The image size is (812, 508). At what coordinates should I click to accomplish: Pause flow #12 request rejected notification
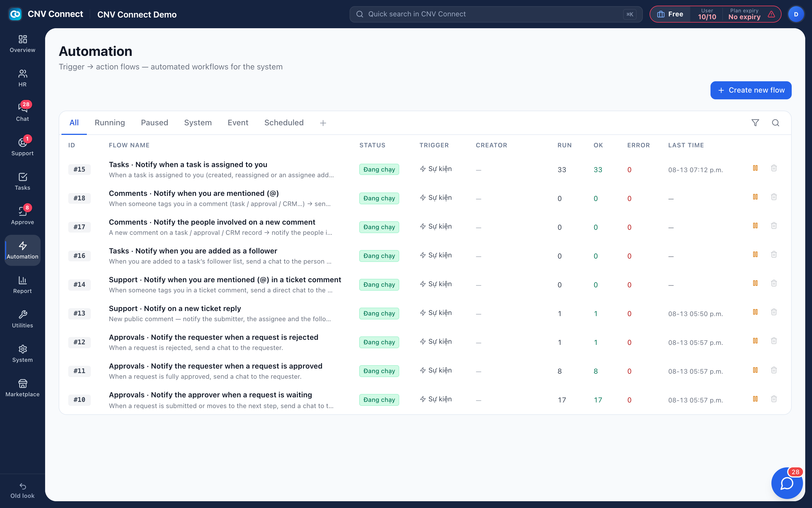click(755, 341)
